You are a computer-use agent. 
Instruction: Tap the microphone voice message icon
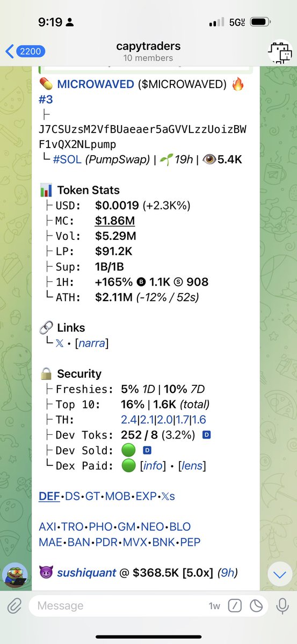pyautogui.click(x=282, y=605)
